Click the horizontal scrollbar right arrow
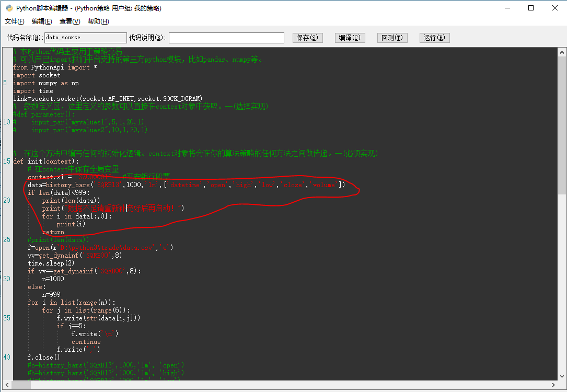Image resolution: width=567 pixels, height=392 pixels. [553, 385]
